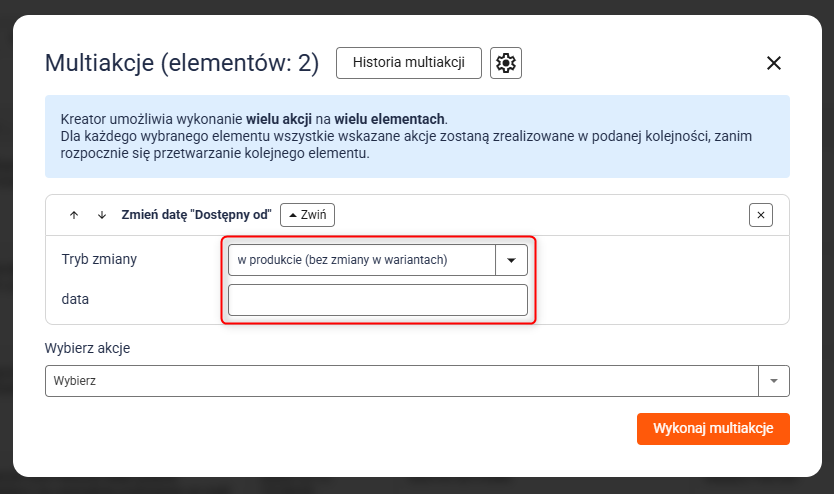This screenshot has width=834, height=494.
Task: Move the action up with up arrow
Action: pyautogui.click(x=74, y=215)
